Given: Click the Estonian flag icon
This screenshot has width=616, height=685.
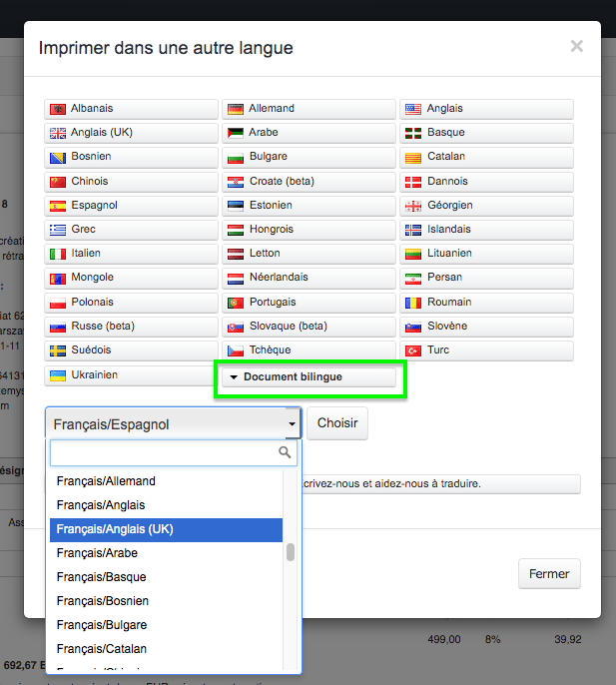Looking at the screenshot, I should click(x=236, y=206).
